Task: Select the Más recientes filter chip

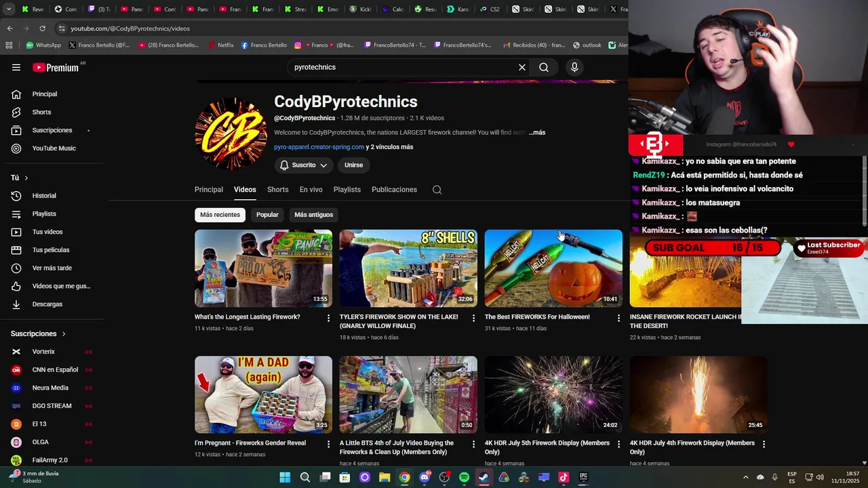Action: pyautogui.click(x=220, y=215)
